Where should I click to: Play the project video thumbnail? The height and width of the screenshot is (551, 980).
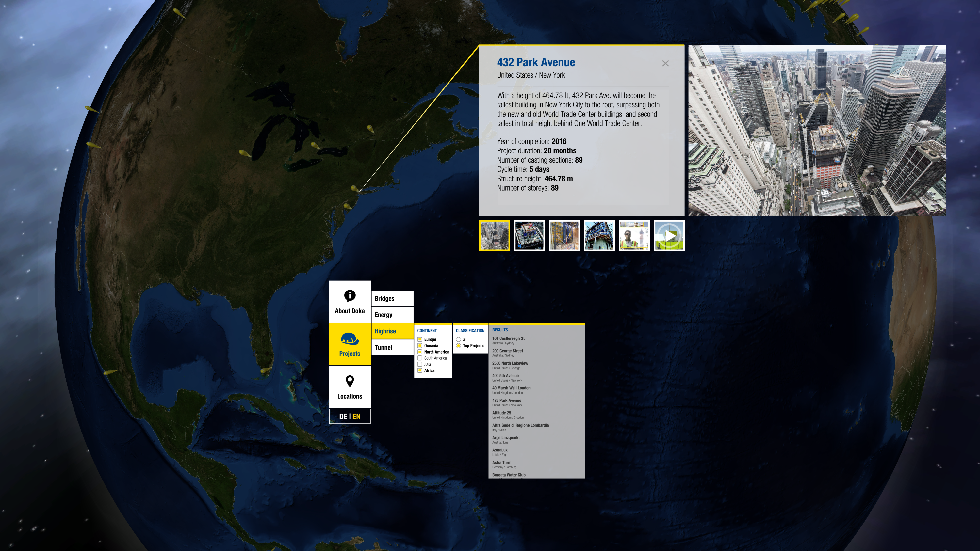(669, 235)
